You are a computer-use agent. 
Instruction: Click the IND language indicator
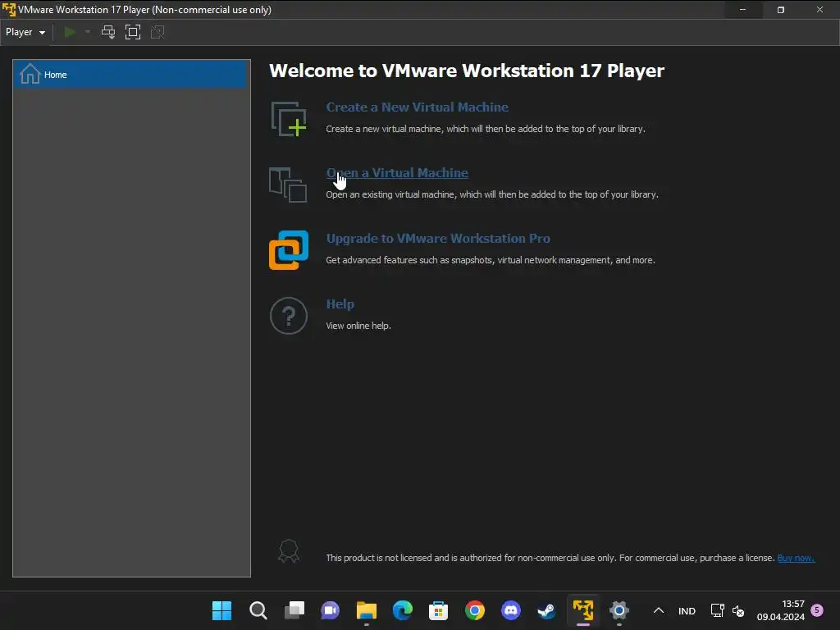click(687, 611)
